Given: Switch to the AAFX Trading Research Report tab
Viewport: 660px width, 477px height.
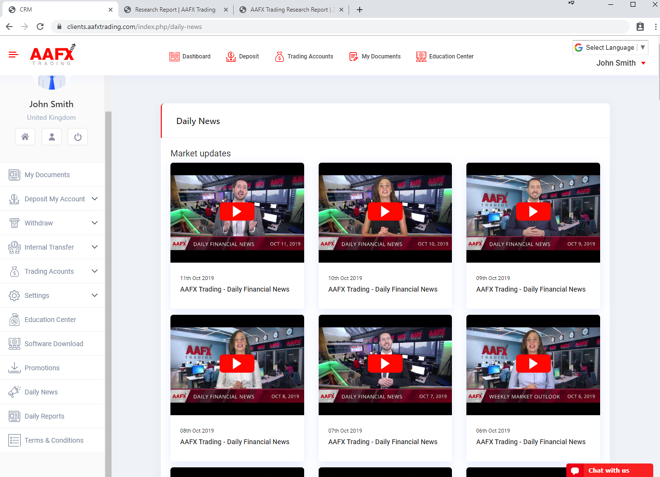Looking at the screenshot, I should (x=291, y=9).
